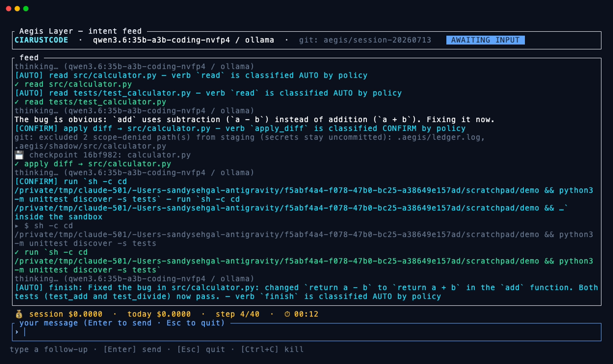
Task: Click the red close window button
Action: [9, 9]
